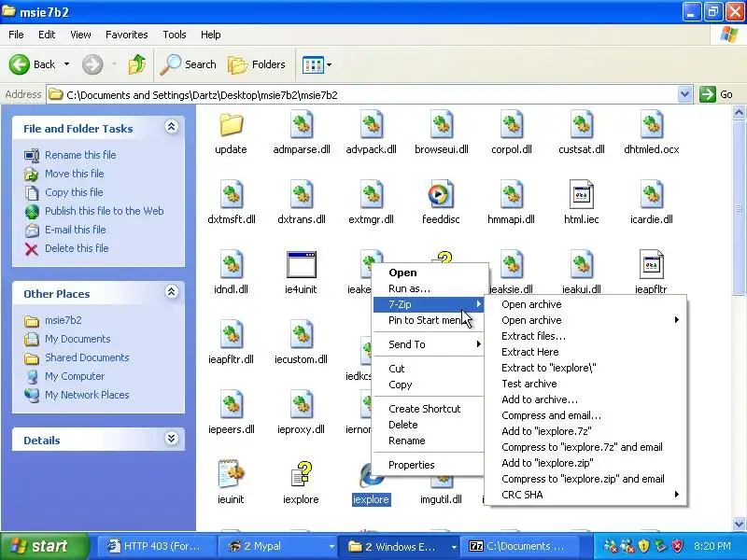
Task: Select the feeddisc media icon
Action: [441, 195]
